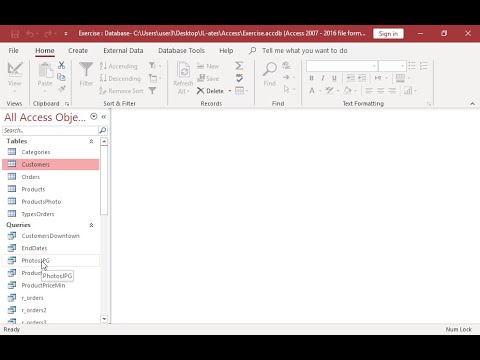
Task: Click the Cut scissors icon
Action: coord(61,65)
